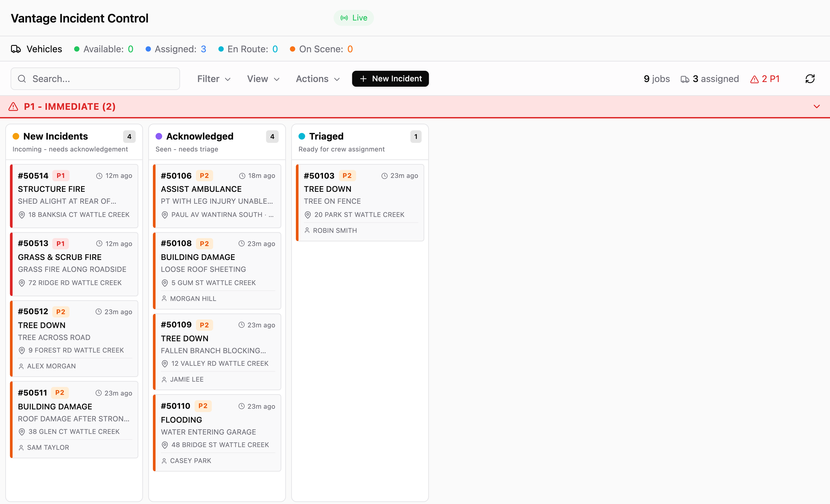This screenshot has width=830, height=504.
Task: Click the P1 Immediate warning triangle icon
Action: [x=13, y=107]
